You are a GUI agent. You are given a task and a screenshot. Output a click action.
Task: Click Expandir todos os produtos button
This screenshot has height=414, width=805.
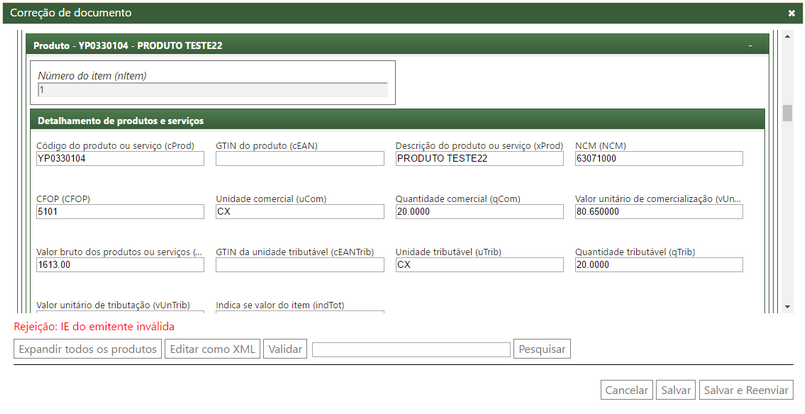[x=88, y=349]
